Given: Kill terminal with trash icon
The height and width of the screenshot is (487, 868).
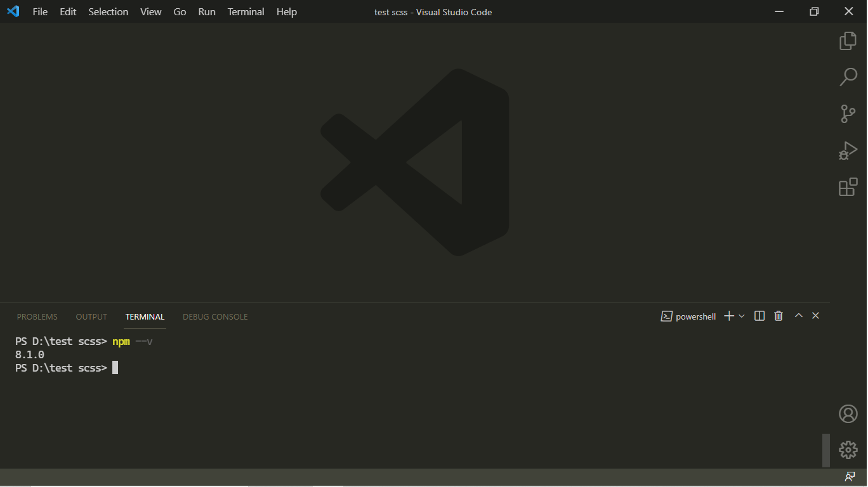Looking at the screenshot, I should [779, 316].
